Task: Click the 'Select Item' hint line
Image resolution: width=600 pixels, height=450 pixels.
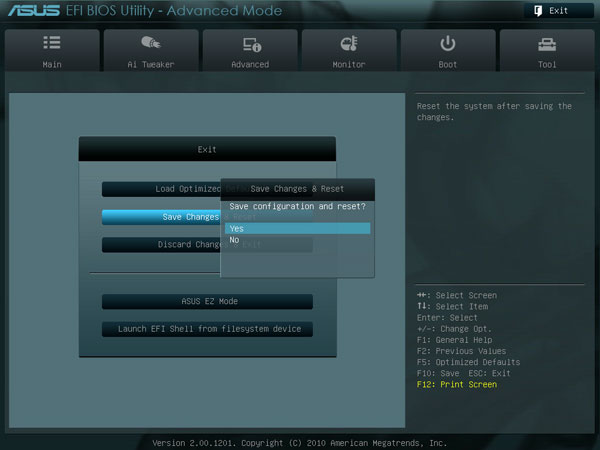Action: coord(452,307)
